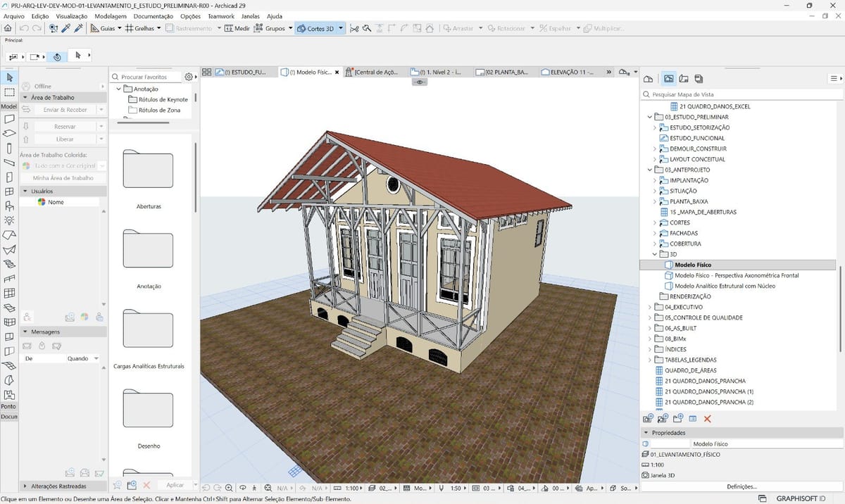Image resolution: width=845 pixels, height=504 pixels.
Task: Switch navigator to Project Map icon
Action: (x=649, y=79)
